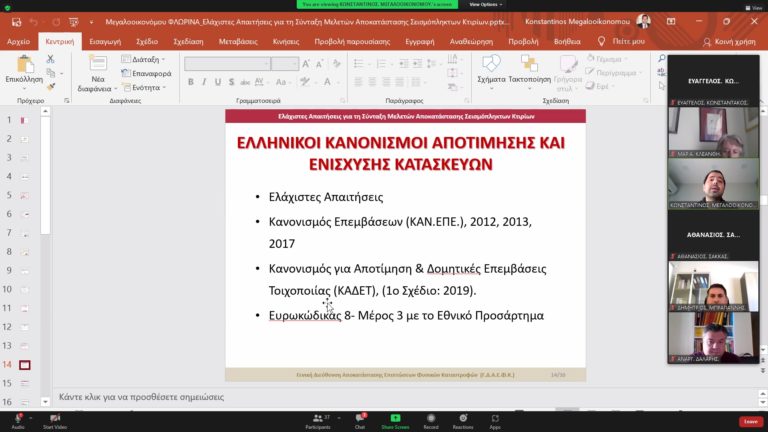Click the Επαναφορά reset button
Image resolution: width=768 pixels, height=432 pixels.
point(146,73)
